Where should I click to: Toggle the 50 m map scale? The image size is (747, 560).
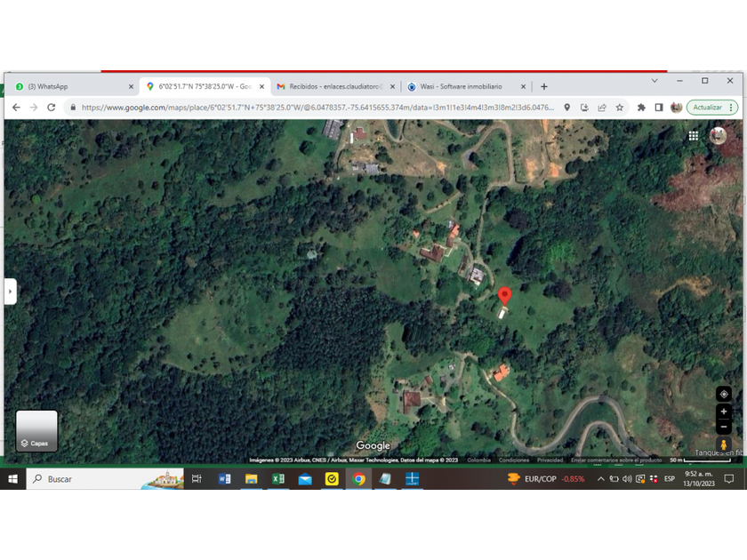[701, 460]
